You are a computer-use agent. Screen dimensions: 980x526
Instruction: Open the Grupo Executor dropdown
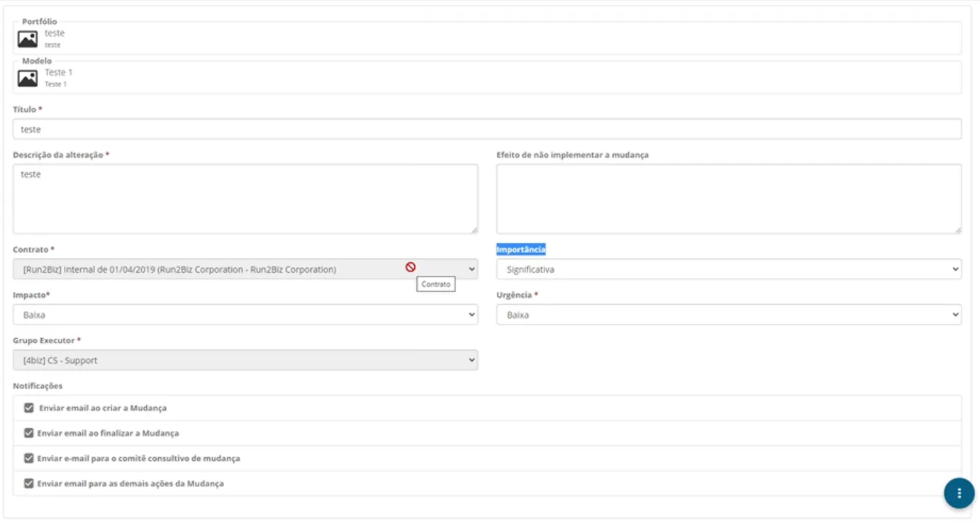[245, 360]
